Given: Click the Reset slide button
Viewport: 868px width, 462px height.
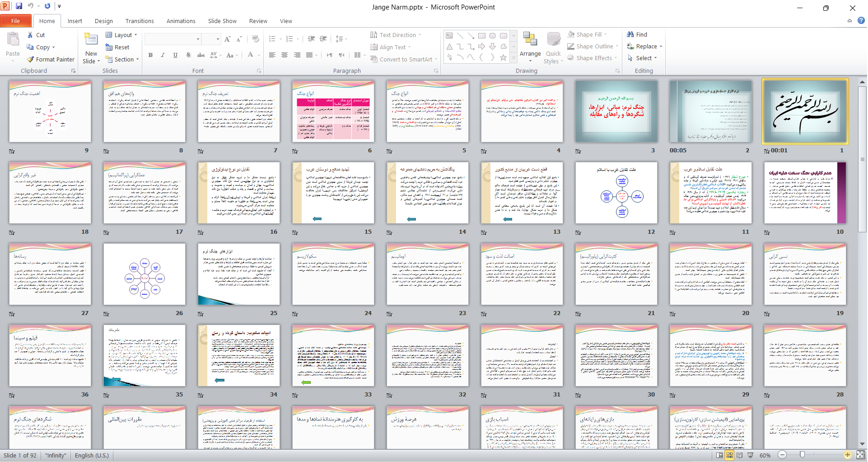Looking at the screenshot, I should coord(117,47).
